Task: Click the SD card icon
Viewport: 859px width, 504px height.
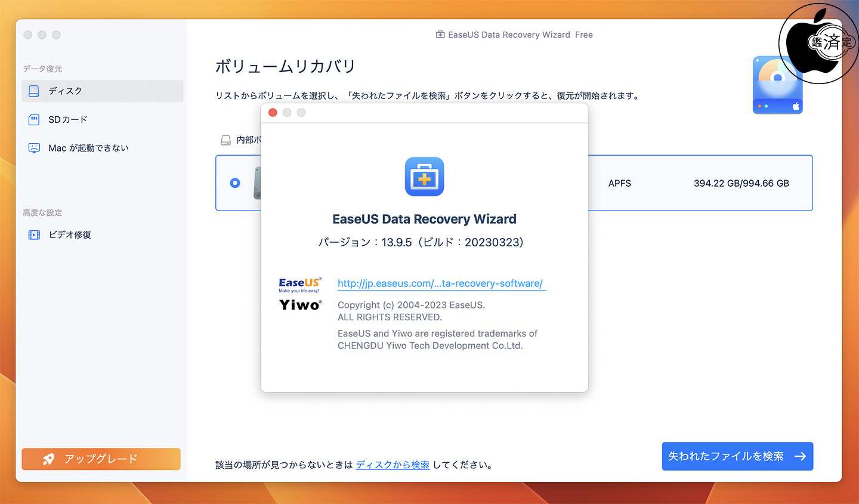Action: 34,119
